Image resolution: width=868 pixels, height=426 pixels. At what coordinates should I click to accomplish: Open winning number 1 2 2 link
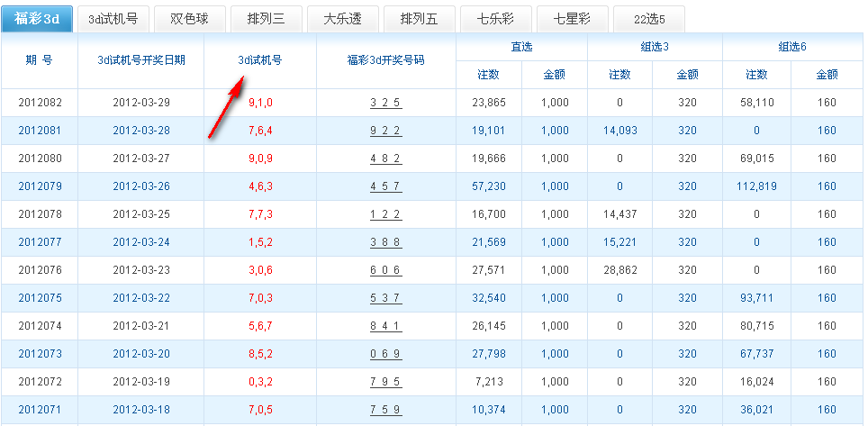pos(386,214)
